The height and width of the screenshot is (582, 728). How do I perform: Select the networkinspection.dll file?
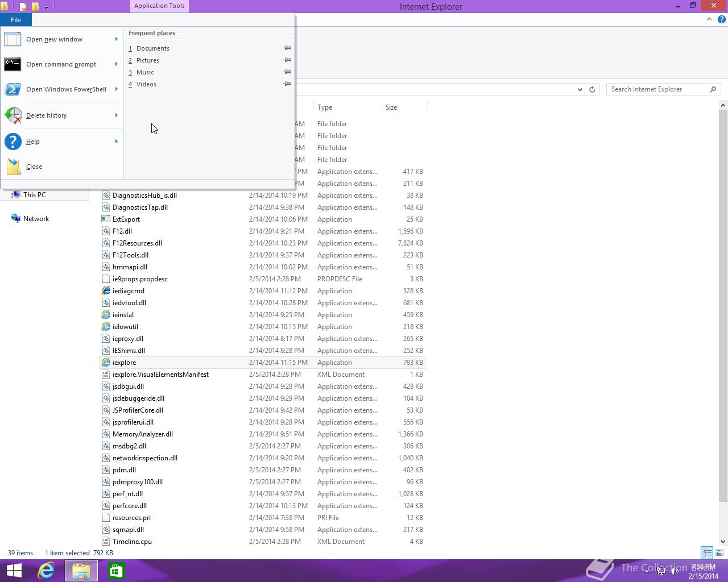pyautogui.click(x=145, y=458)
